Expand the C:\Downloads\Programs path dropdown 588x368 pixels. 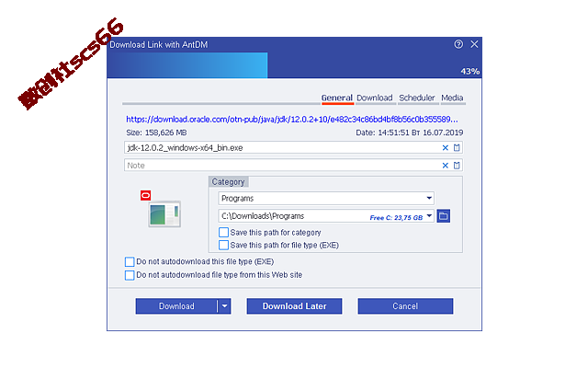click(x=429, y=216)
